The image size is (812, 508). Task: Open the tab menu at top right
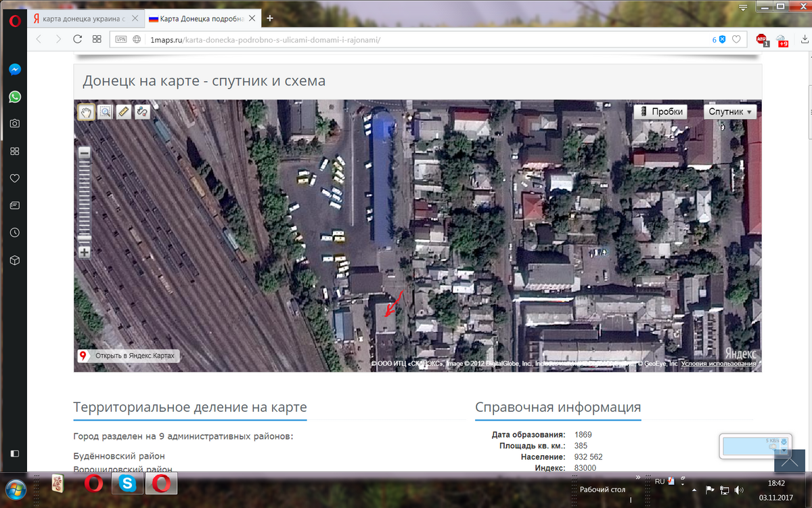pyautogui.click(x=742, y=7)
